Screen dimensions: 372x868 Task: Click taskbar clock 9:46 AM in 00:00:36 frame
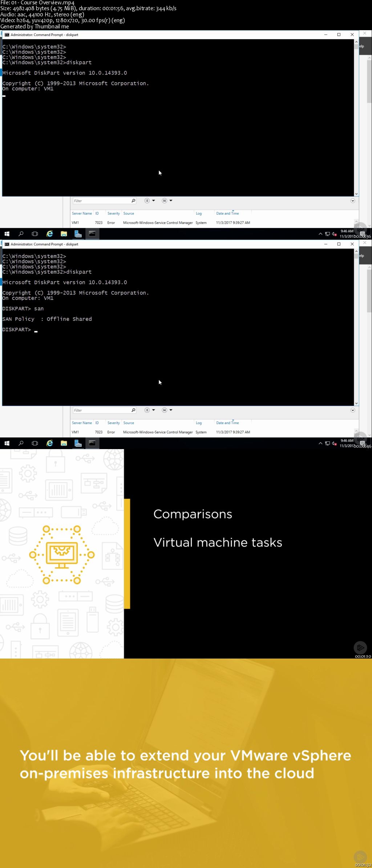[347, 231]
